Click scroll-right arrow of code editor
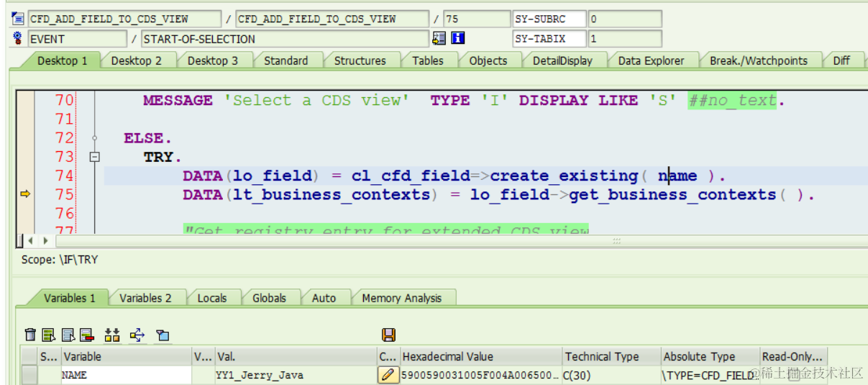Image resolution: width=868 pixels, height=385 pixels. (x=45, y=240)
